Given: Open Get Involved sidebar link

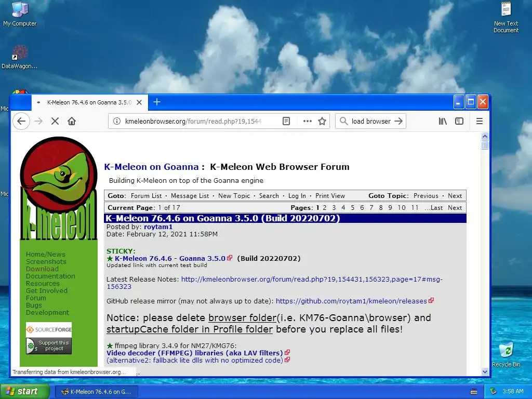Looking at the screenshot, I should coord(46,291).
